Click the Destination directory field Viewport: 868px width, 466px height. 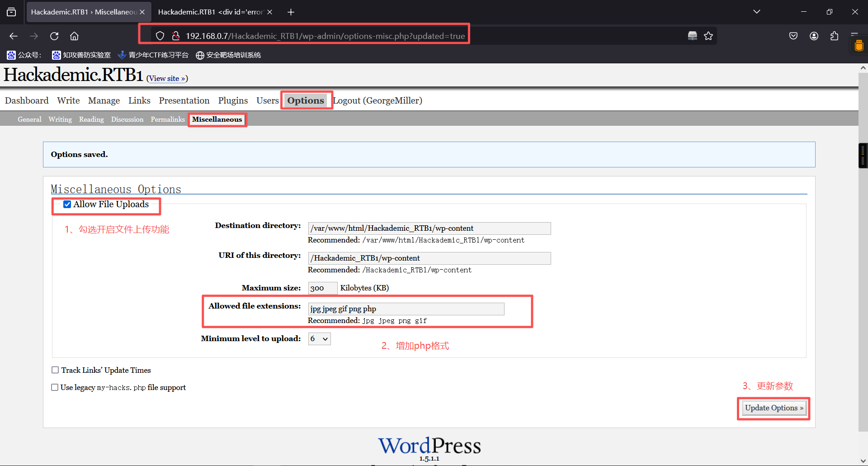point(429,228)
